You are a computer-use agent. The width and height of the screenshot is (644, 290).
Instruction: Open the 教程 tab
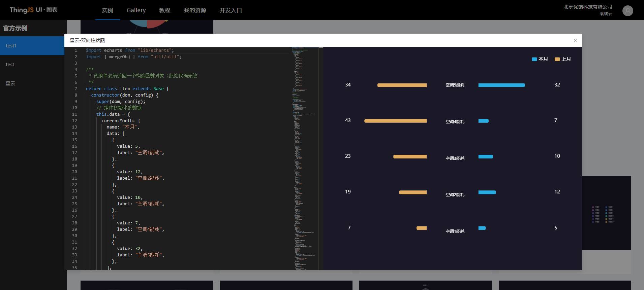(165, 10)
